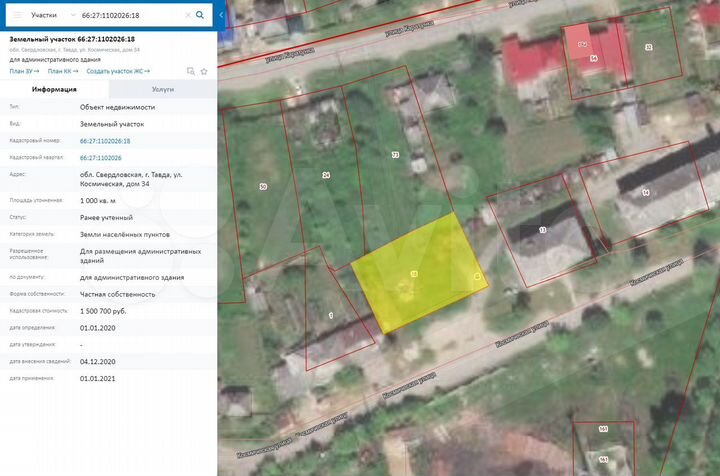Switch to the Услуги tab

(x=162, y=89)
